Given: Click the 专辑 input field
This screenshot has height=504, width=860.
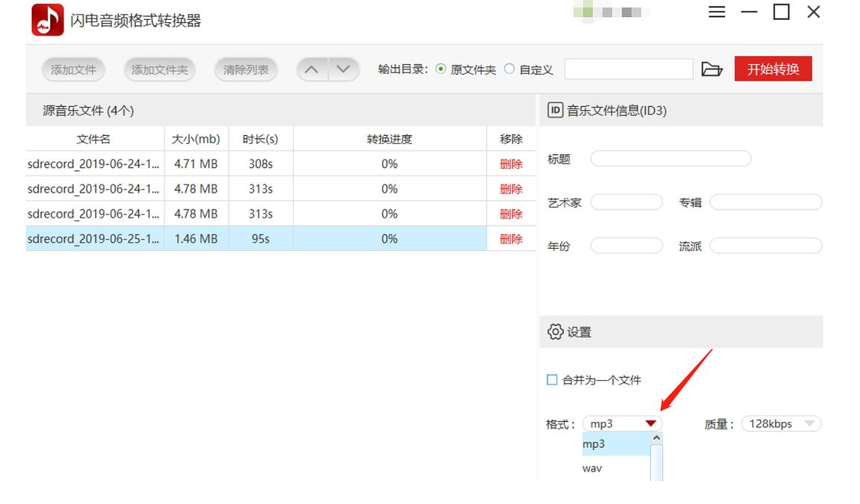Looking at the screenshot, I should [766, 201].
